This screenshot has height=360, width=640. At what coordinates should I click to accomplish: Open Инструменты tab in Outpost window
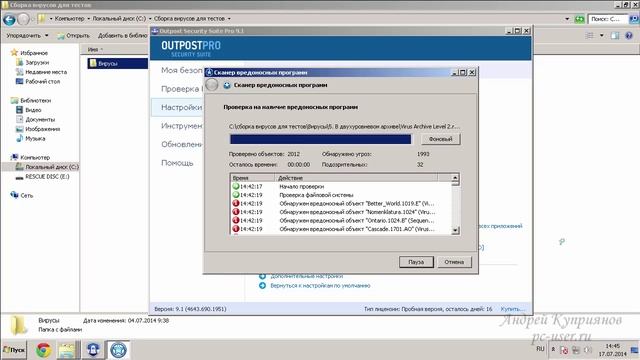coord(182,126)
